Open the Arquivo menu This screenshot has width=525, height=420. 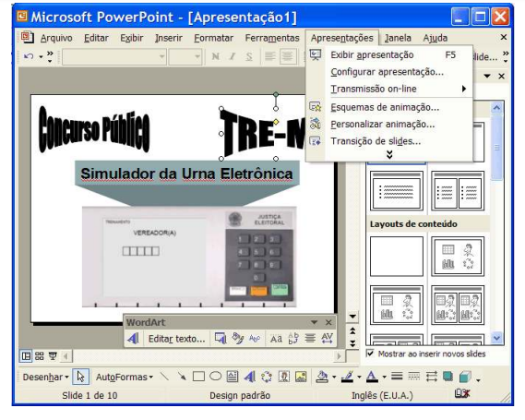pos(56,38)
